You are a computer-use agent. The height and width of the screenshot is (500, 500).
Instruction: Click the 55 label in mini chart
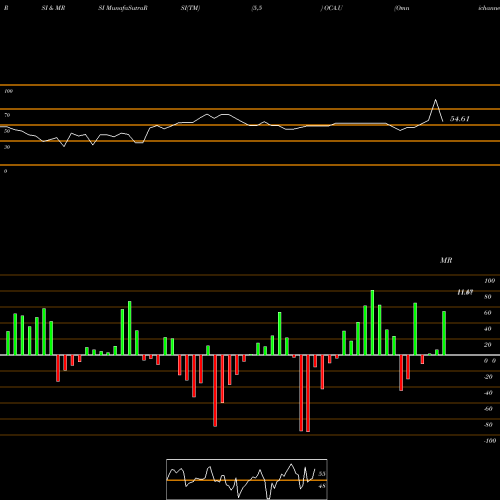(322, 474)
